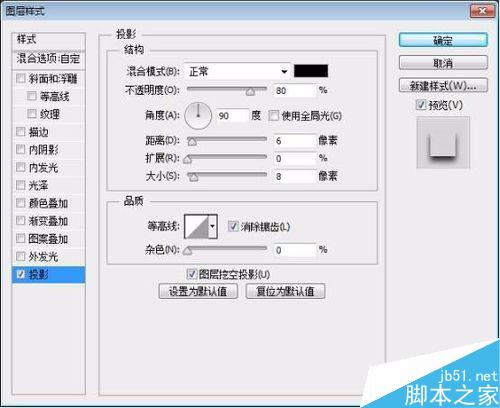
Task: Select 混合选项:自定 in the list
Action: (48, 59)
